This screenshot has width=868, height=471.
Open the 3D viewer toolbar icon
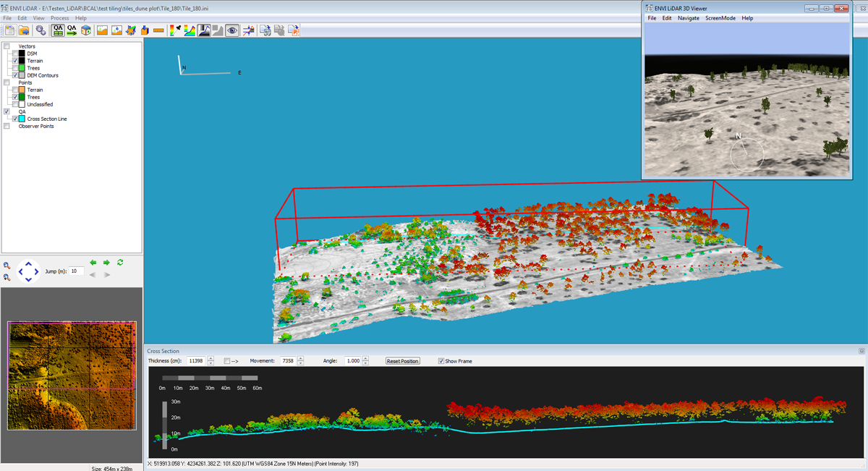(87, 30)
